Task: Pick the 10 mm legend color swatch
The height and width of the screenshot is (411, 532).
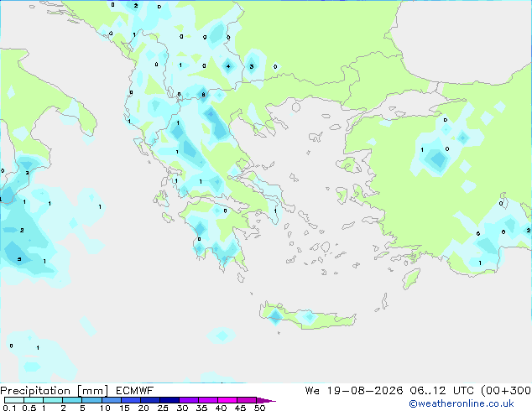Action: [111, 400]
